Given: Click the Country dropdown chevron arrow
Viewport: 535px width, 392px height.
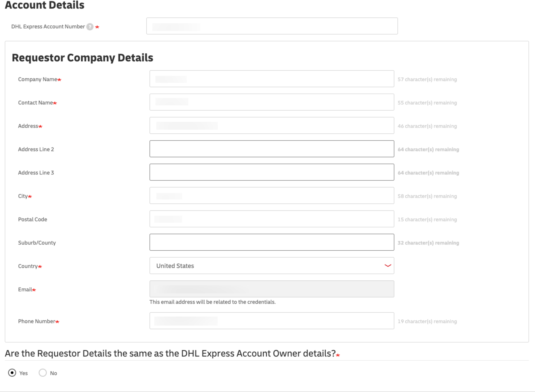Looking at the screenshot, I should [x=388, y=265].
